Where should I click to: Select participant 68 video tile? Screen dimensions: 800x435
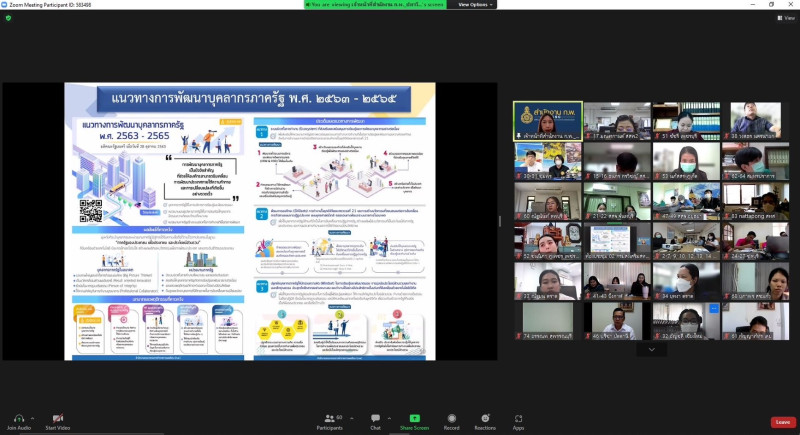pos(756,281)
